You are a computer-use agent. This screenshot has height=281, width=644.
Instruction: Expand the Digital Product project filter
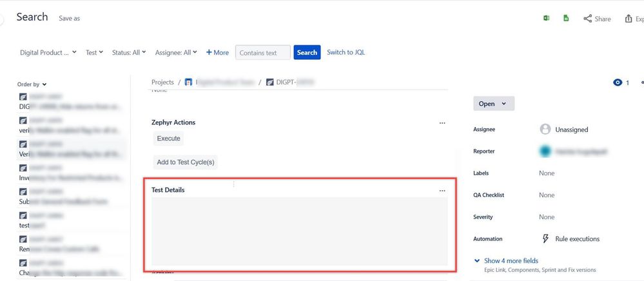tap(48, 53)
